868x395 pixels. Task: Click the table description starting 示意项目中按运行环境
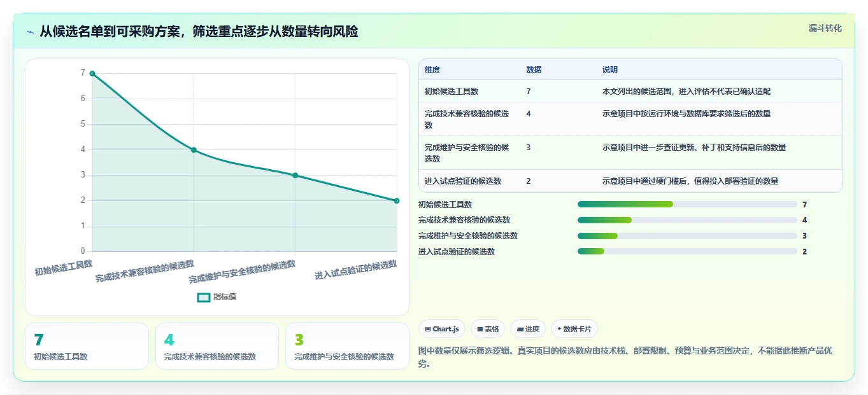pyautogui.click(x=687, y=114)
